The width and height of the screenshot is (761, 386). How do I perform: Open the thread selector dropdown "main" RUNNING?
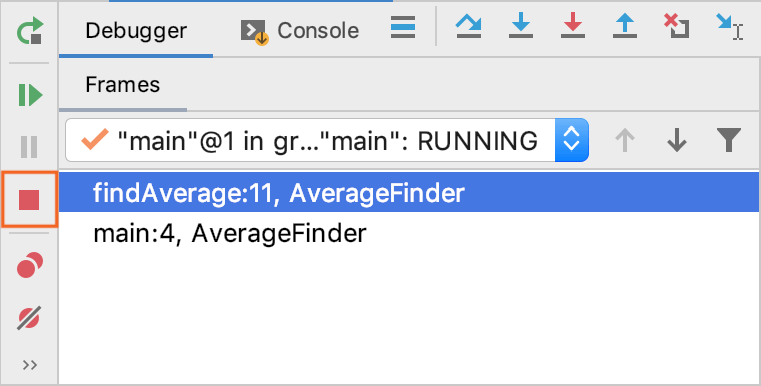point(327,140)
